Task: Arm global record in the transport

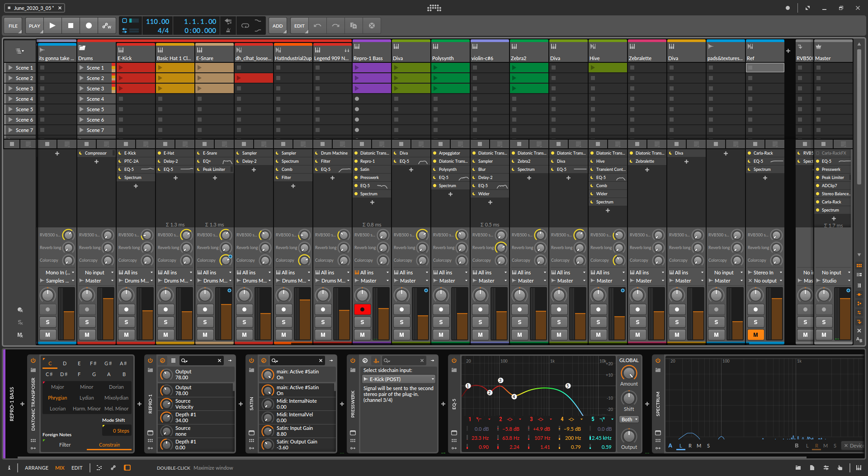Action: (89, 26)
